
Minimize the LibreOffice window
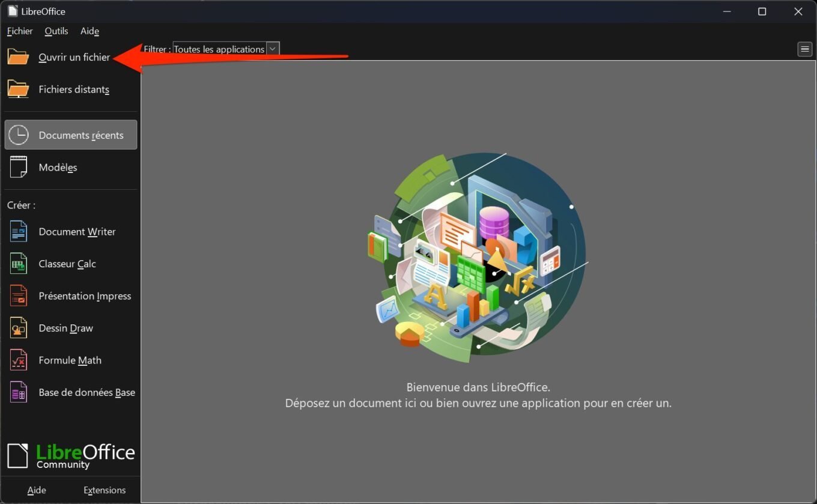pos(727,11)
